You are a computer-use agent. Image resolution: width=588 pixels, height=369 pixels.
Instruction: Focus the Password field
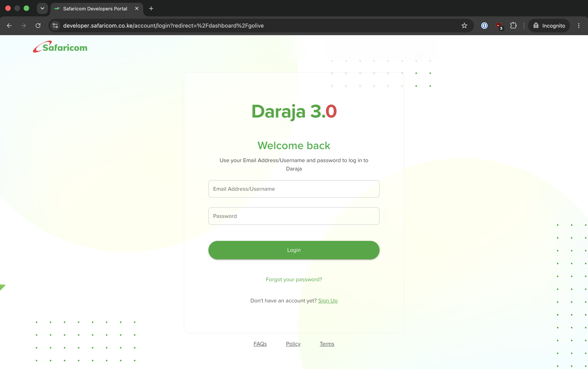294,216
